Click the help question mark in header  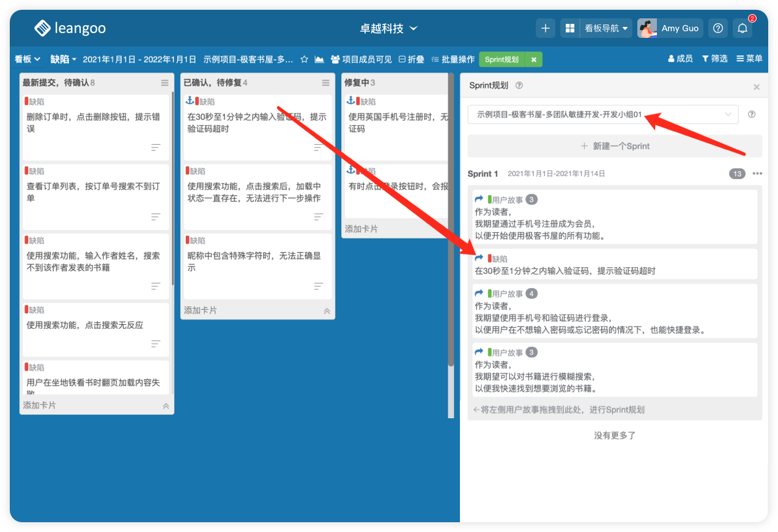tap(718, 28)
